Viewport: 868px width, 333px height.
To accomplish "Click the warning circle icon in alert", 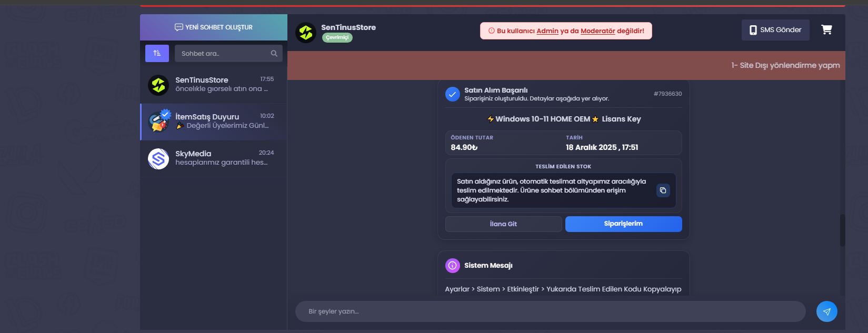I will pos(492,31).
